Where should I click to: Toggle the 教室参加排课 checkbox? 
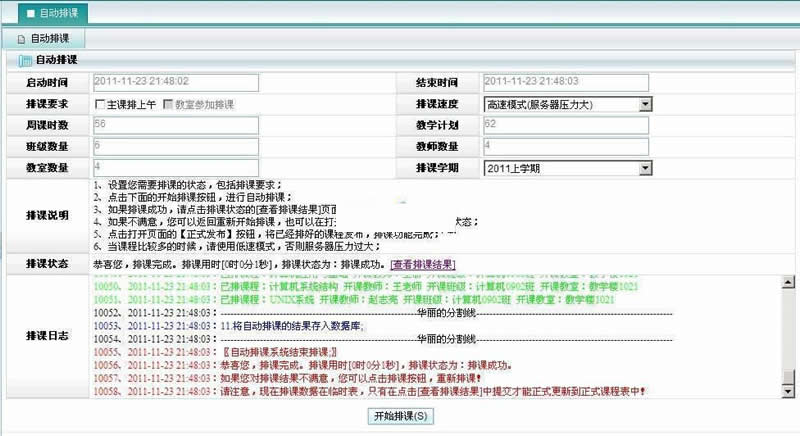tap(167, 104)
